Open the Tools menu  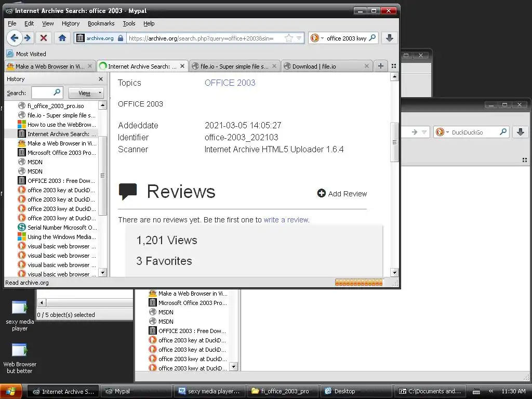(129, 23)
